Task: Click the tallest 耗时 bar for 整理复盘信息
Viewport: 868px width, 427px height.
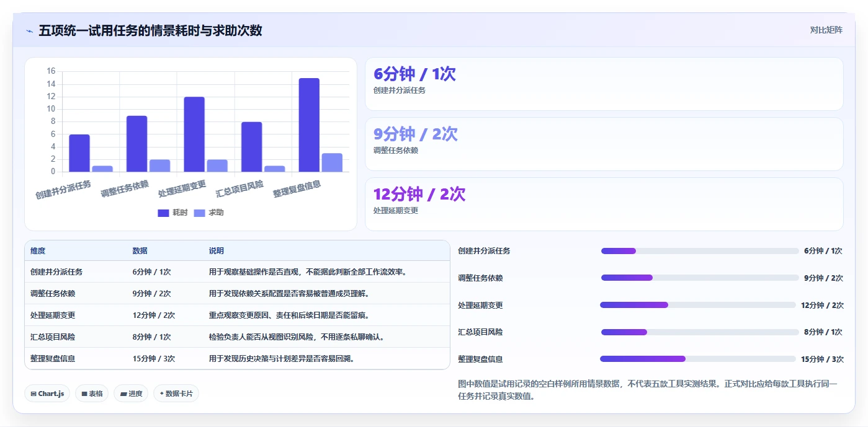Action: click(x=309, y=125)
